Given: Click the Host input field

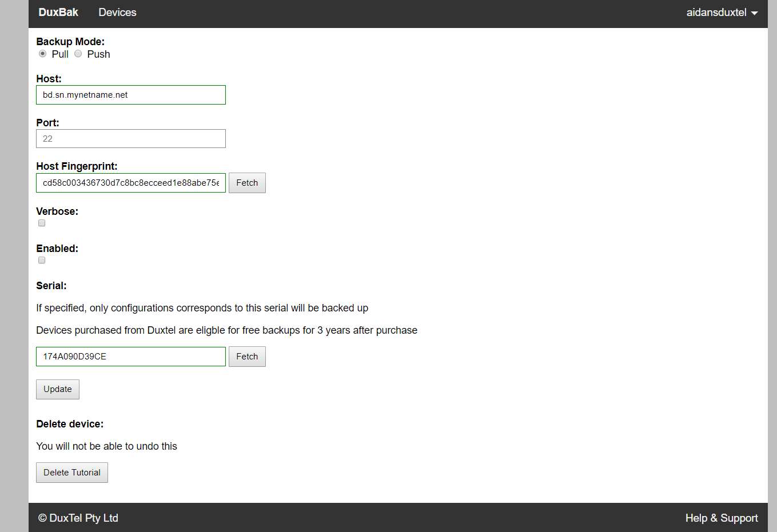Looking at the screenshot, I should pyautogui.click(x=131, y=95).
